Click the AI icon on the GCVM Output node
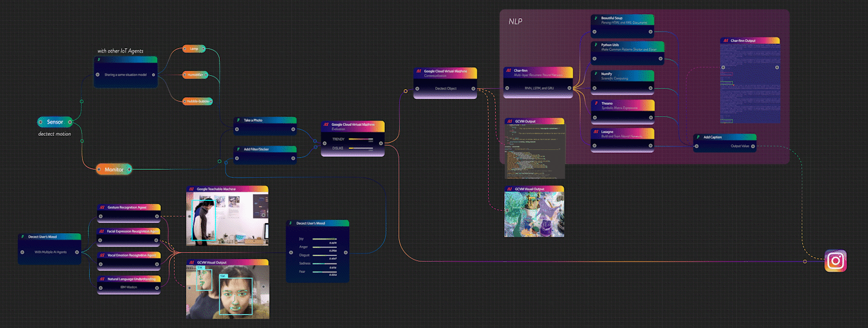The height and width of the screenshot is (328, 868). click(510, 121)
